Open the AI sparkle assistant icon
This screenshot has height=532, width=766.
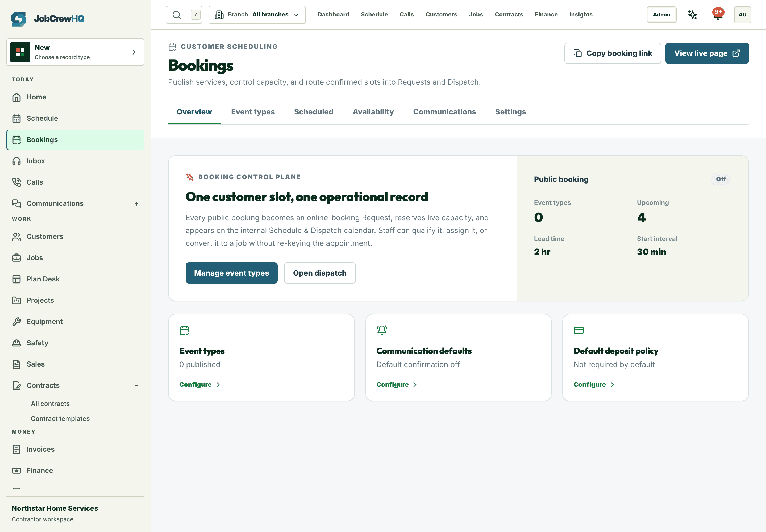[x=692, y=15]
